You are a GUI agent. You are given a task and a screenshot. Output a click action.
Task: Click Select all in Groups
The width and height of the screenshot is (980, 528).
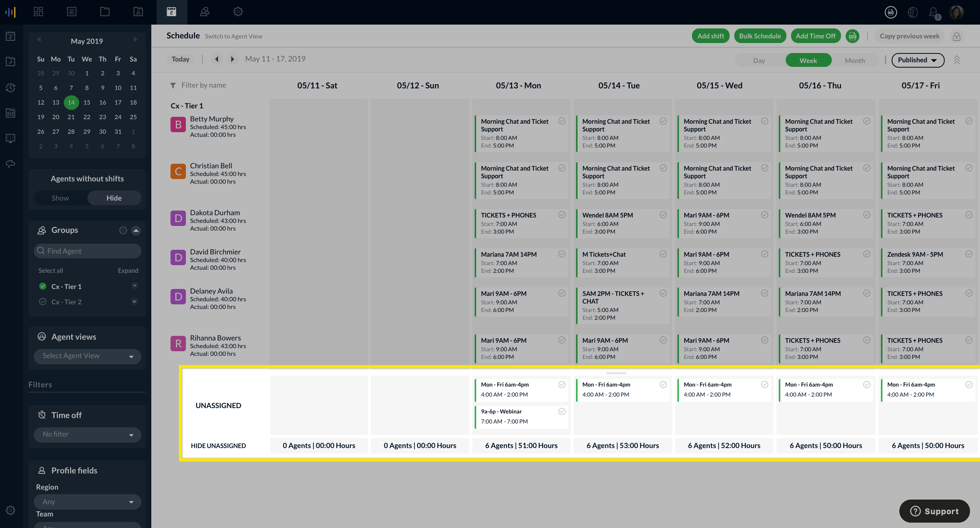click(50, 271)
